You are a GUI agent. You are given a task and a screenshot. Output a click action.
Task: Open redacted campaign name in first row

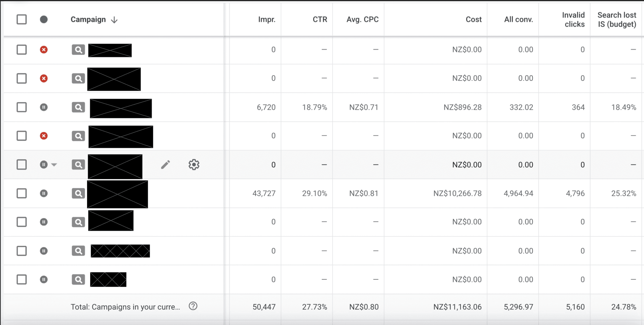pos(110,50)
